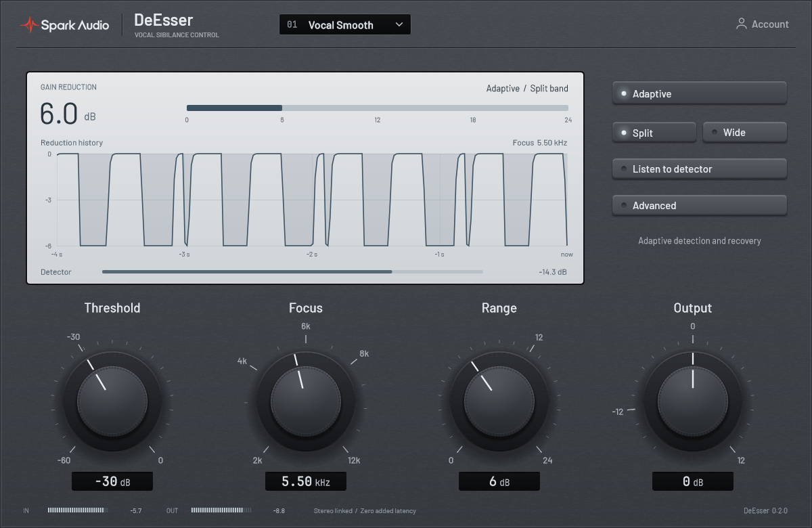Viewport: 812px width, 528px height.
Task: Click the 'Adaptive / Split band' status text
Action: (527, 89)
